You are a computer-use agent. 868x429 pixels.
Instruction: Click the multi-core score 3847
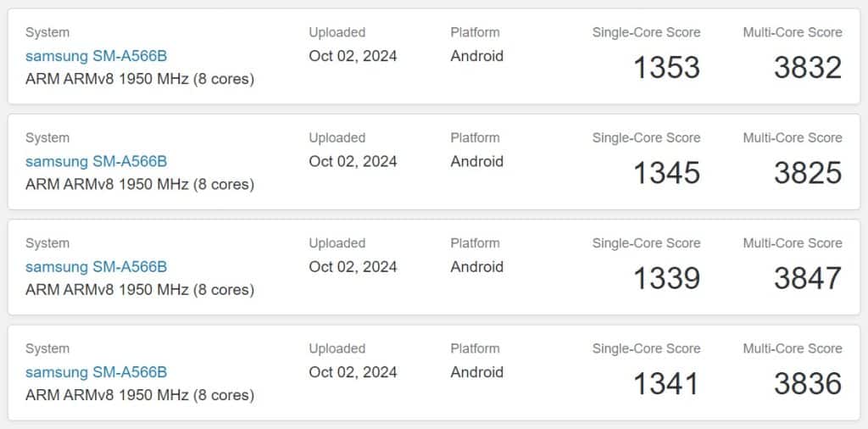tap(808, 278)
